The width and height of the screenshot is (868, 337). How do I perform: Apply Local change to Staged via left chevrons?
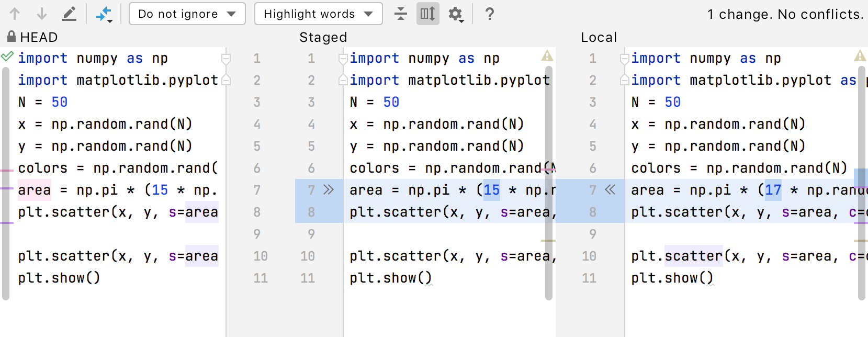[610, 189]
